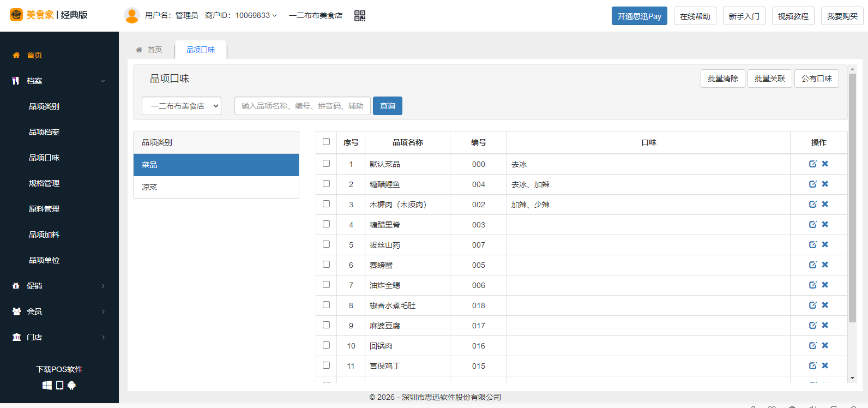This screenshot has height=408, width=868.
Task: Collapse the 档案 sidebar section
Action: 59,81
